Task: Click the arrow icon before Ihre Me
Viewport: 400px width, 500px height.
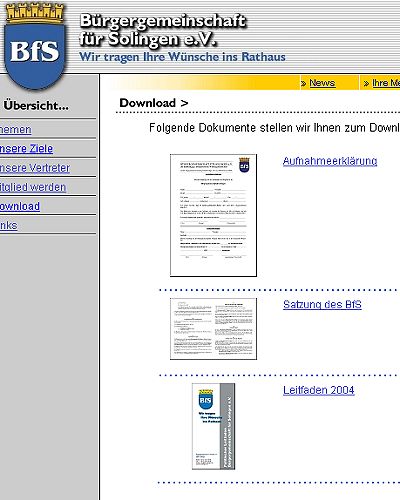Action: (366, 83)
